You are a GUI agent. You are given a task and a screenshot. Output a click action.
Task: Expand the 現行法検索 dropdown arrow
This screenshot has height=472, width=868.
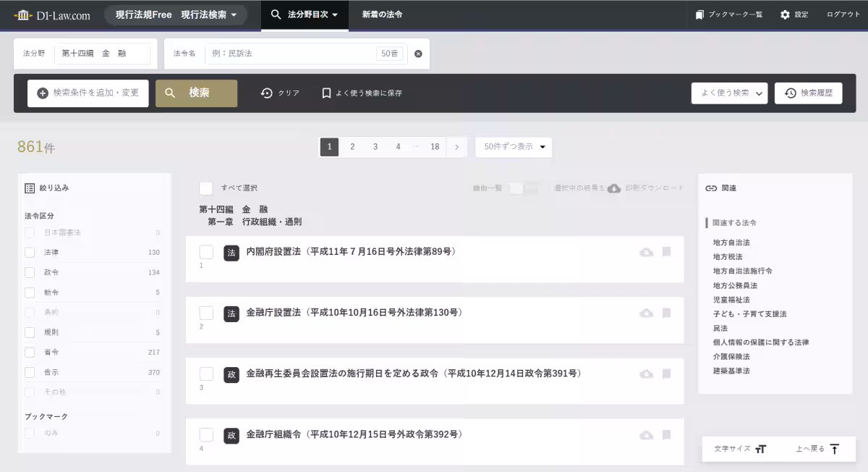pyautogui.click(x=233, y=14)
